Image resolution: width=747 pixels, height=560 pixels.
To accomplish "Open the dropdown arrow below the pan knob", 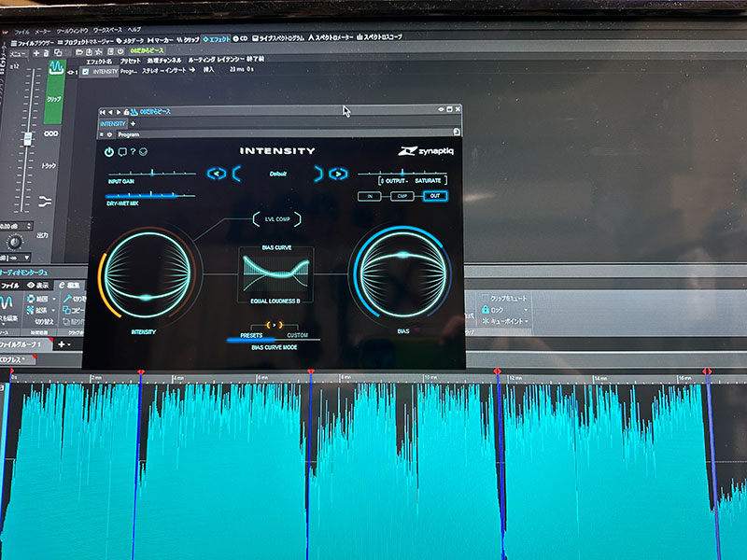I will point(27,258).
